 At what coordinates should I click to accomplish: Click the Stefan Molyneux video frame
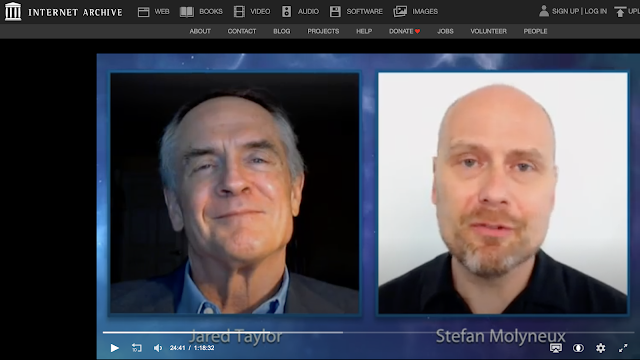click(502, 193)
